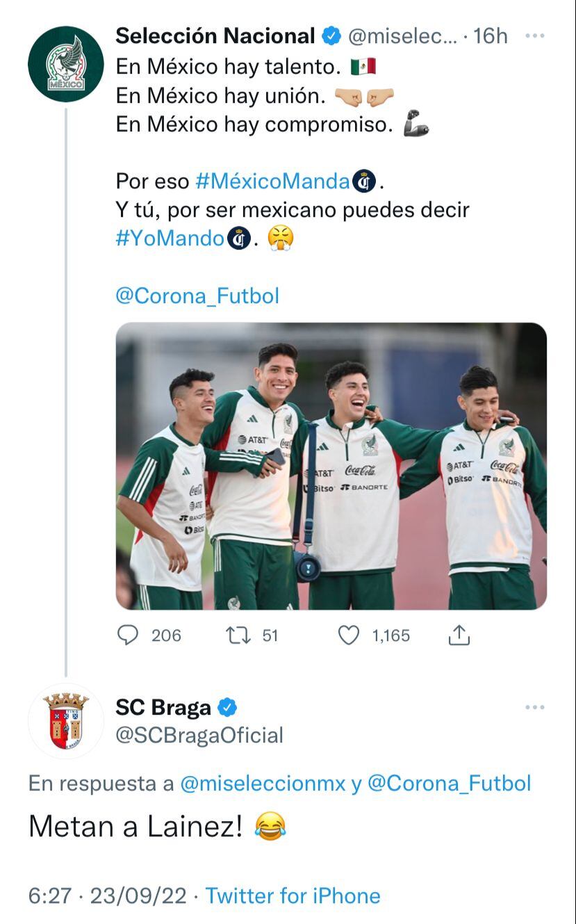The width and height of the screenshot is (576, 924).
Task: Open the #MéxicoManda hashtag page
Action: coord(272,181)
